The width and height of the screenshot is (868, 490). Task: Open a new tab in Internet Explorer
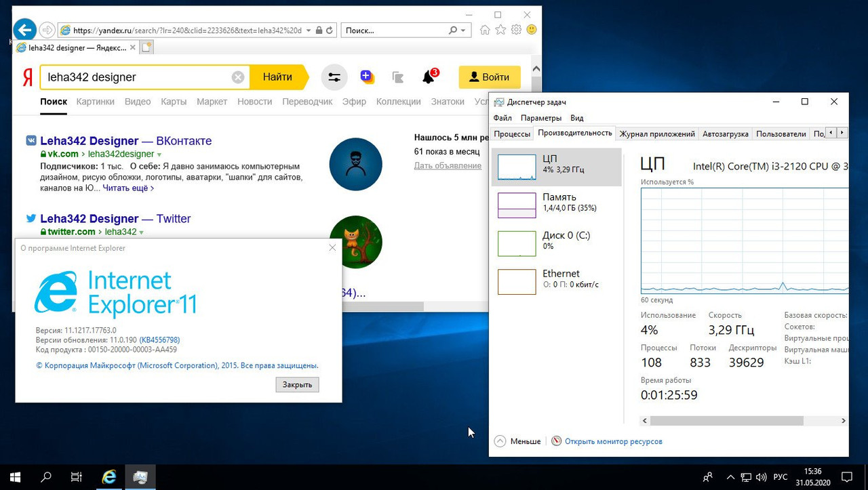146,47
